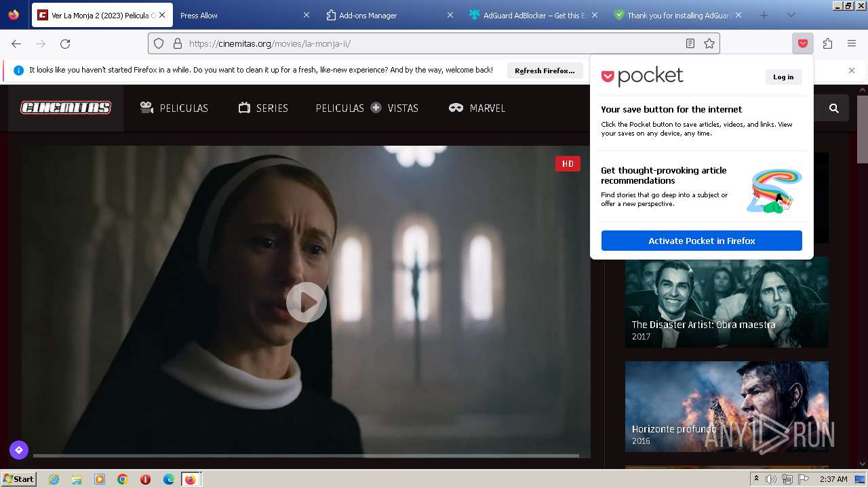Viewport: 868px width, 488px height.
Task: Click the HD badge on the player
Action: click(568, 163)
